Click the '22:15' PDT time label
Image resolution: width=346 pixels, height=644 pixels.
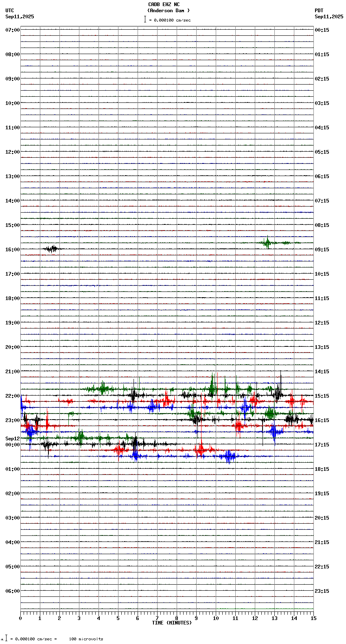tap(322, 567)
